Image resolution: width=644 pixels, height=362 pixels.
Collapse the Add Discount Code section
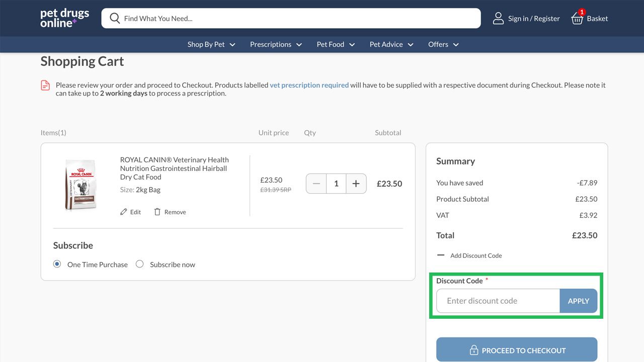pyautogui.click(x=441, y=255)
